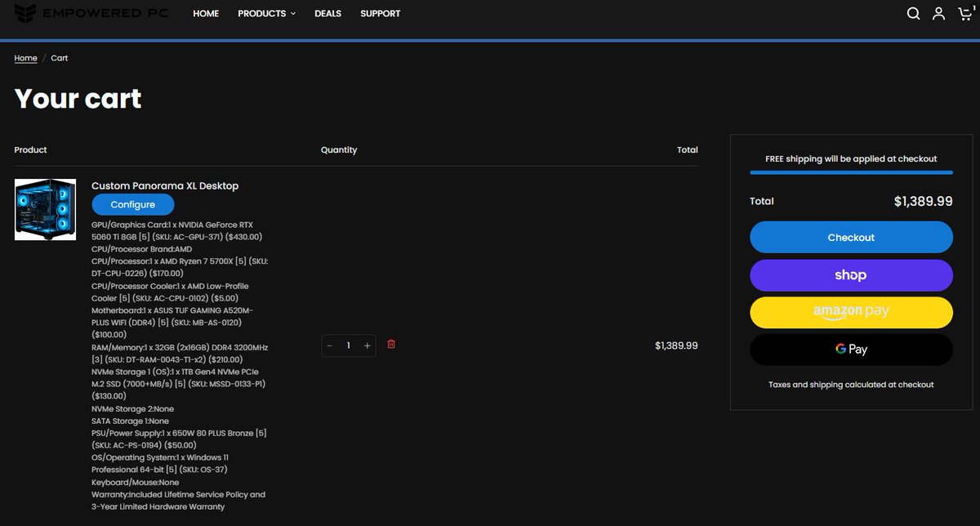This screenshot has height=526, width=980.
Task: Click the blue Configure button
Action: click(133, 204)
